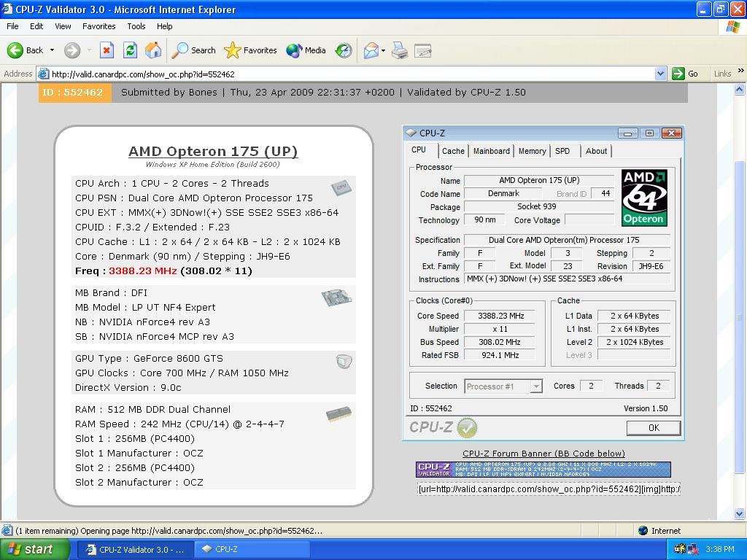Click the green Go arrow button
Viewport: 747px width, 560px height.
(678, 74)
